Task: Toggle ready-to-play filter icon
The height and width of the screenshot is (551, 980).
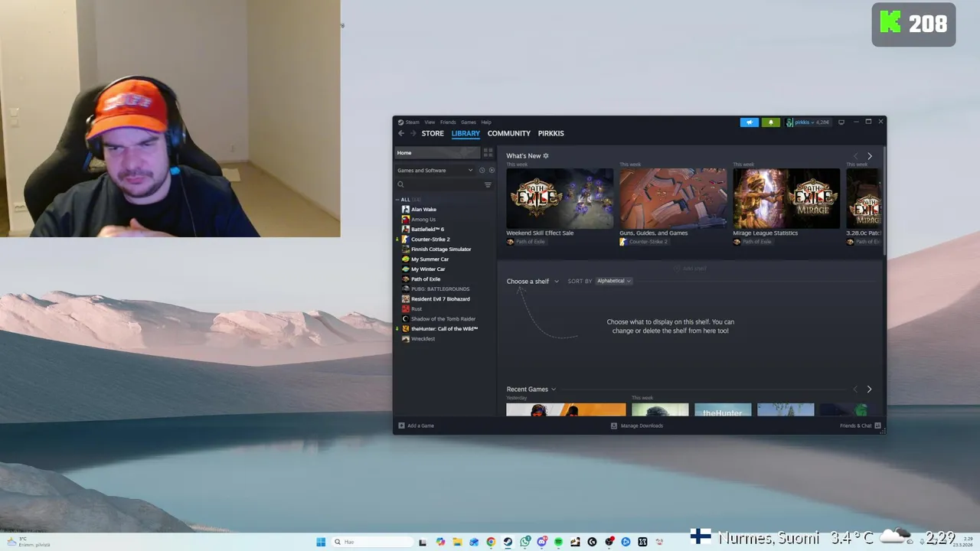Action: coord(492,170)
